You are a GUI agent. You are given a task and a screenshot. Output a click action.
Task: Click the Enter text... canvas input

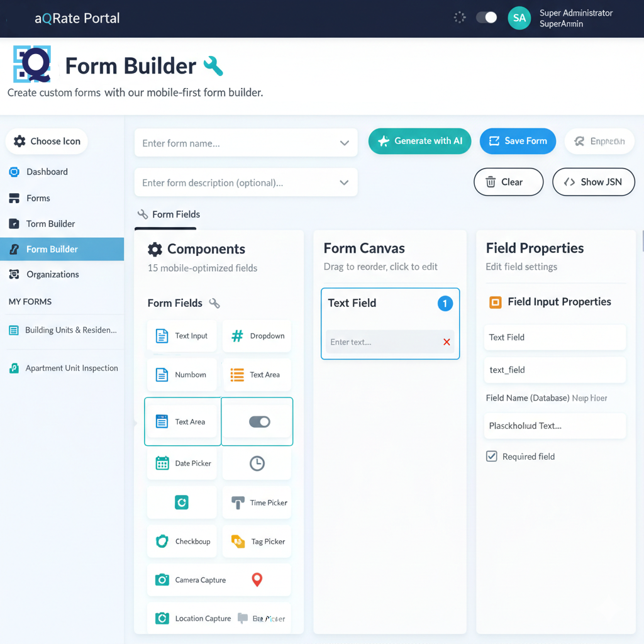(390, 341)
